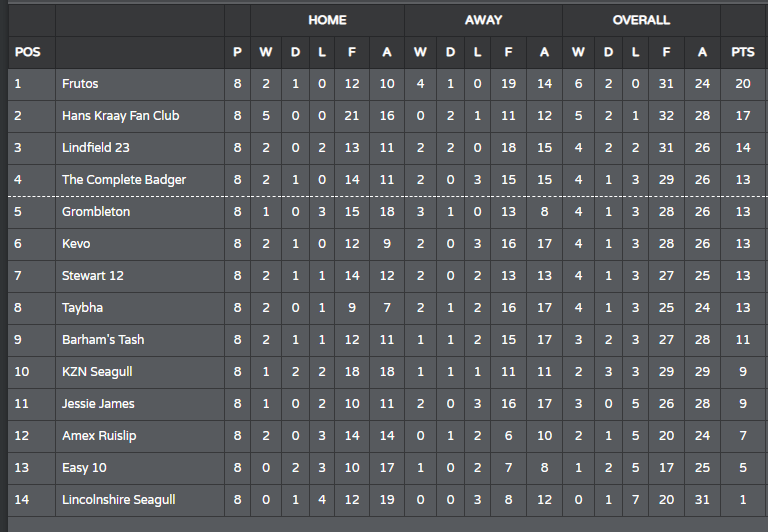
Task: Select Hans Kraay Fan Club team
Action: coord(120,116)
